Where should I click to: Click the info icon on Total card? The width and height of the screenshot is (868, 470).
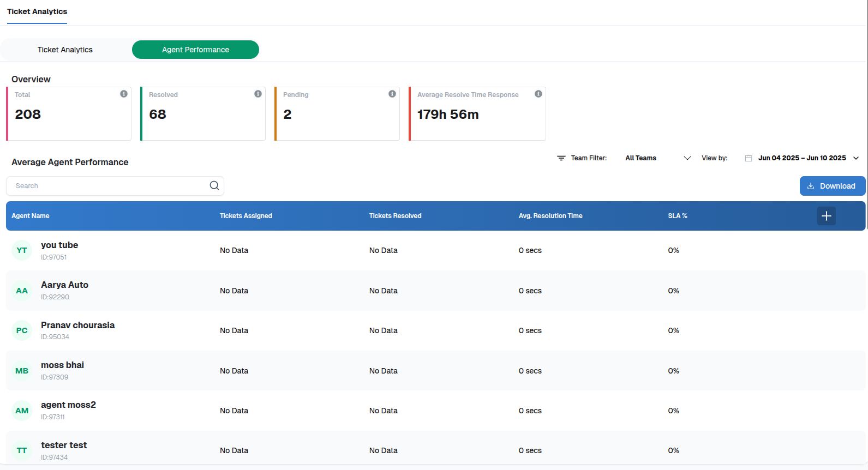coord(124,94)
